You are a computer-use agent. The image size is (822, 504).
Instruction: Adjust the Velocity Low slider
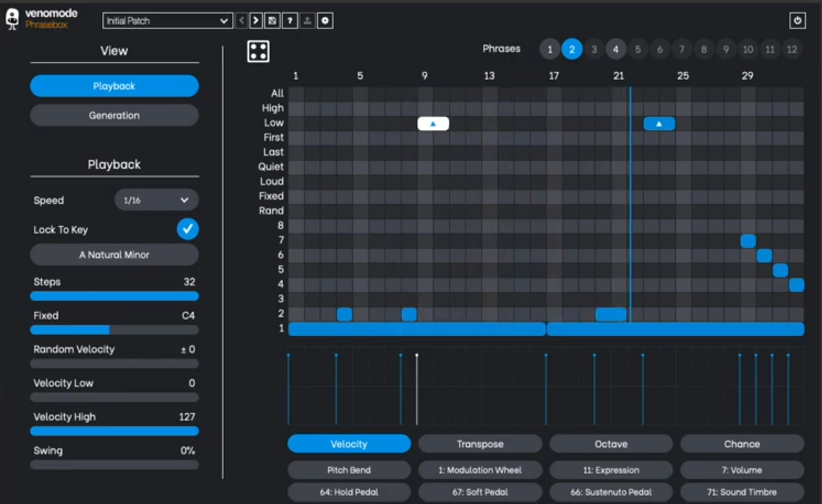pos(114,397)
